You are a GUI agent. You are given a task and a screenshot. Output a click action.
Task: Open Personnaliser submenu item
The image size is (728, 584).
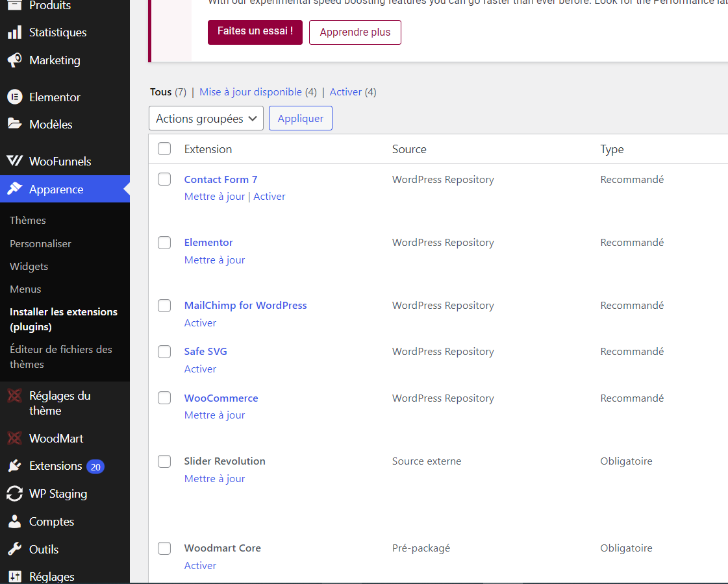pos(40,243)
